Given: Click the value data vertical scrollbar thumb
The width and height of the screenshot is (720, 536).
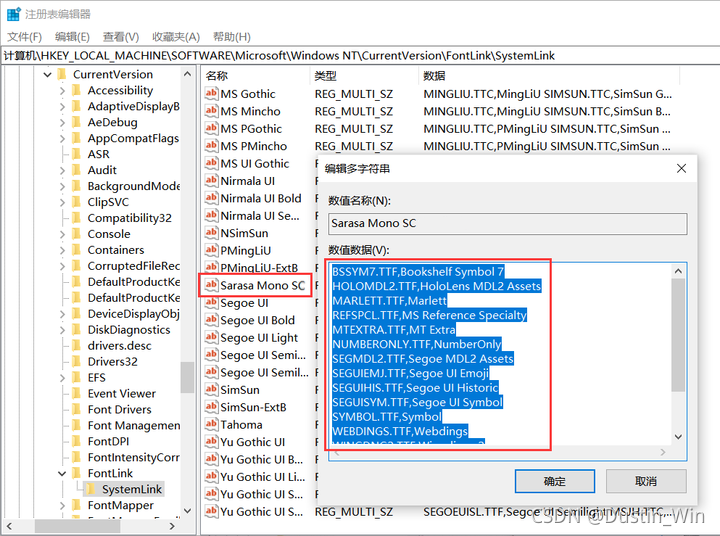Looking at the screenshot, I should coord(678,335).
